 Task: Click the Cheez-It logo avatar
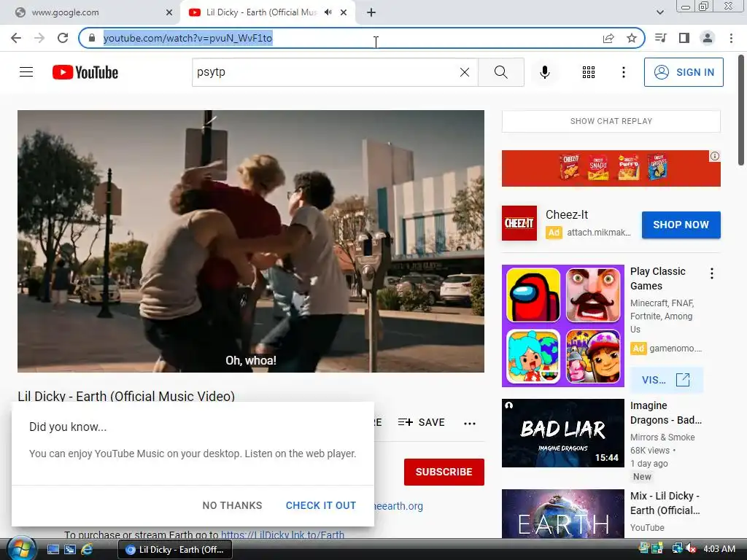[x=519, y=223]
